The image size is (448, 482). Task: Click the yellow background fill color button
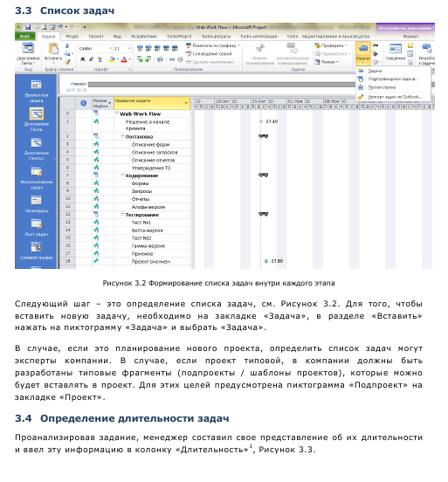tap(112, 59)
